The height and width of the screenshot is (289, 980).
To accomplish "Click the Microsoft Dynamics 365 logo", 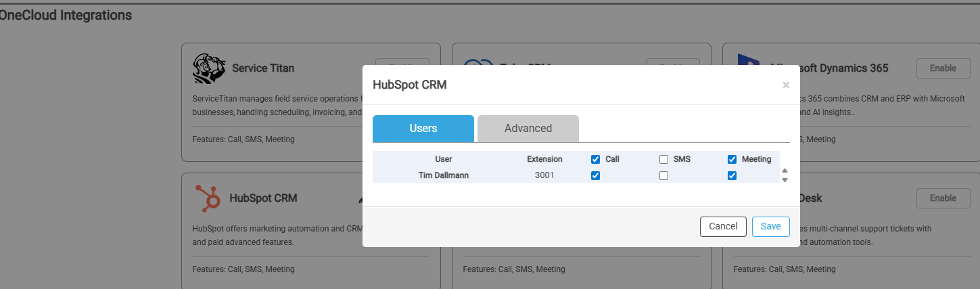I will (747, 66).
